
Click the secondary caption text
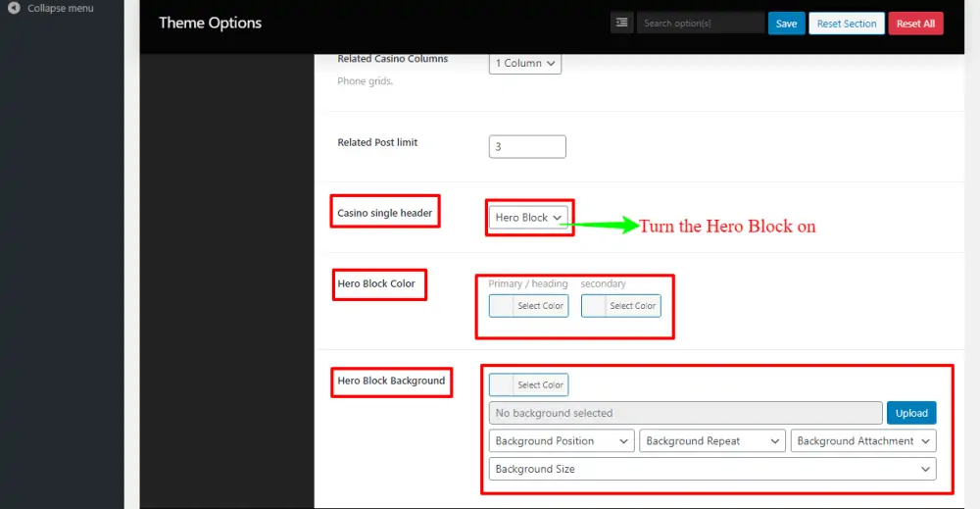pos(603,283)
